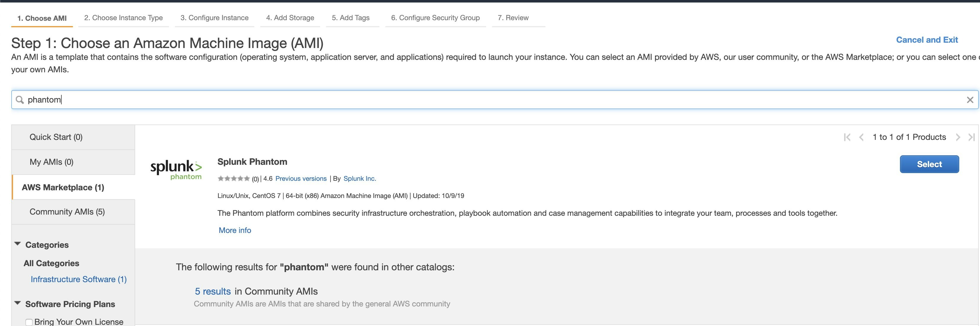This screenshot has height=326, width=980.
Task: Select the AWS Marketplace (1) tab
Action: click(x=74, y=187)
